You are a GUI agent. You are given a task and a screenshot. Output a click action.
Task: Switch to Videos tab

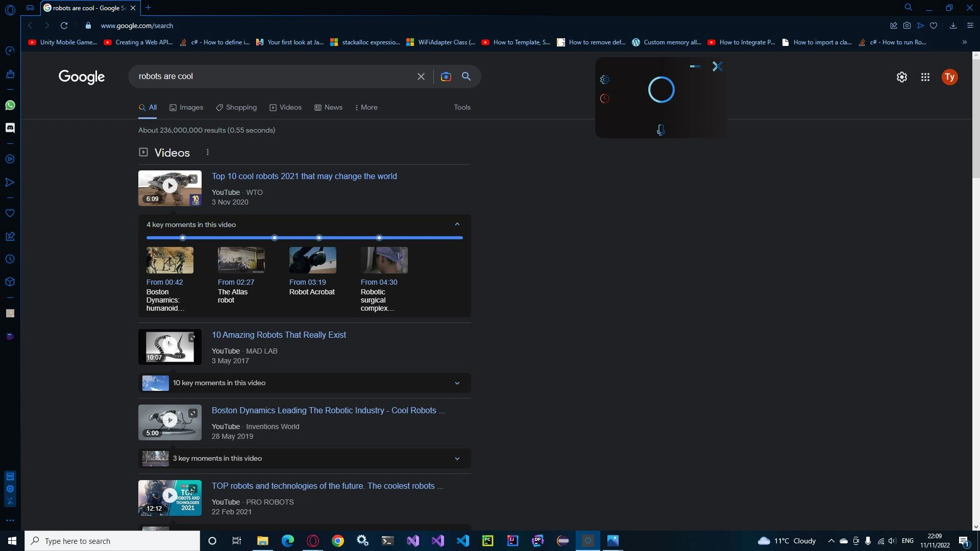(x=286, y=107)
